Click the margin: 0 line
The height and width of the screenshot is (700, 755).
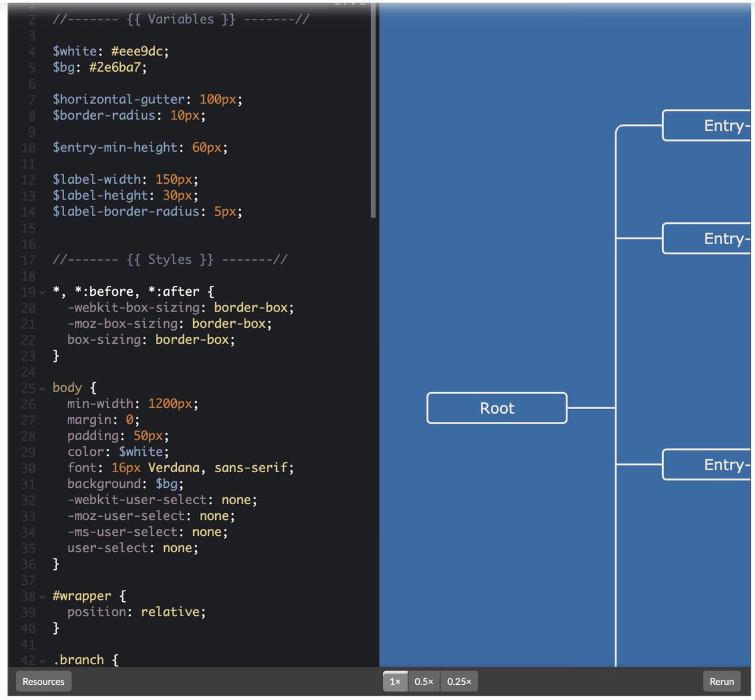tap(103, 419)
